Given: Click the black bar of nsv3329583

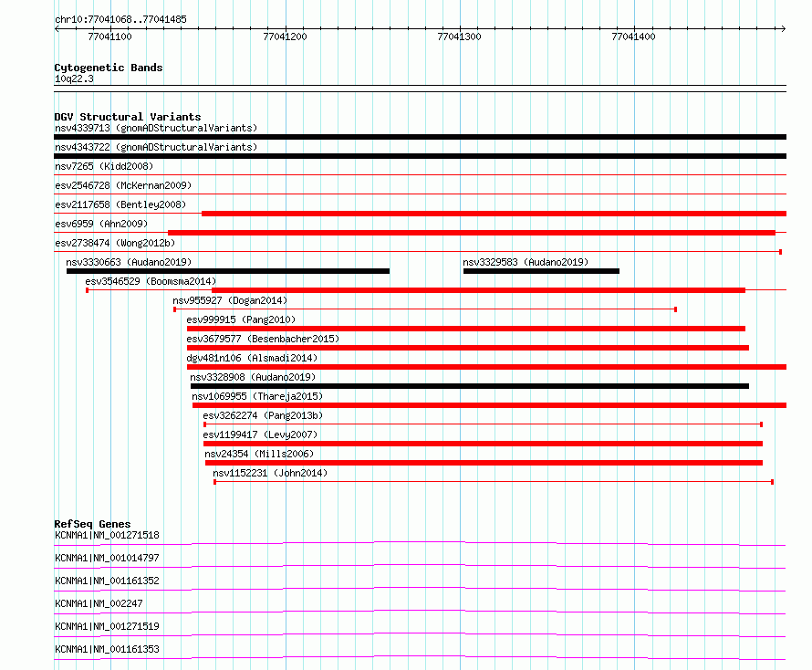Looking at the screenshot, I should [541, 271].
